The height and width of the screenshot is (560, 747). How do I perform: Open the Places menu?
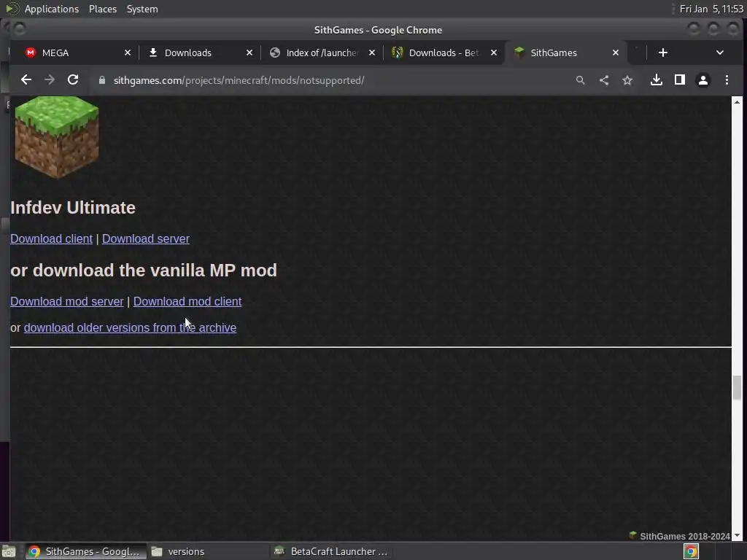tap(102, 9)
